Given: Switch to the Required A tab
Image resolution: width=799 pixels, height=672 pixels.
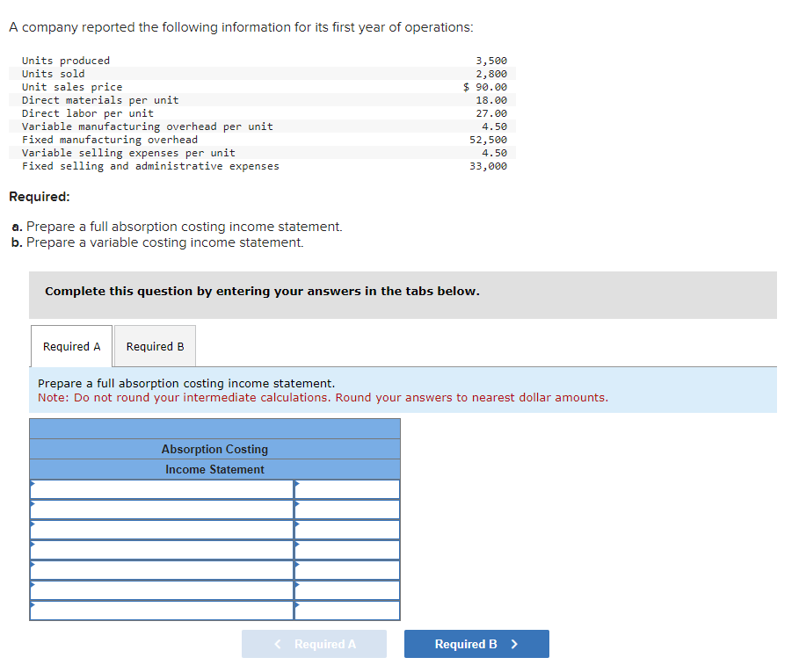Looking at the screenshot, I should 71,346.
